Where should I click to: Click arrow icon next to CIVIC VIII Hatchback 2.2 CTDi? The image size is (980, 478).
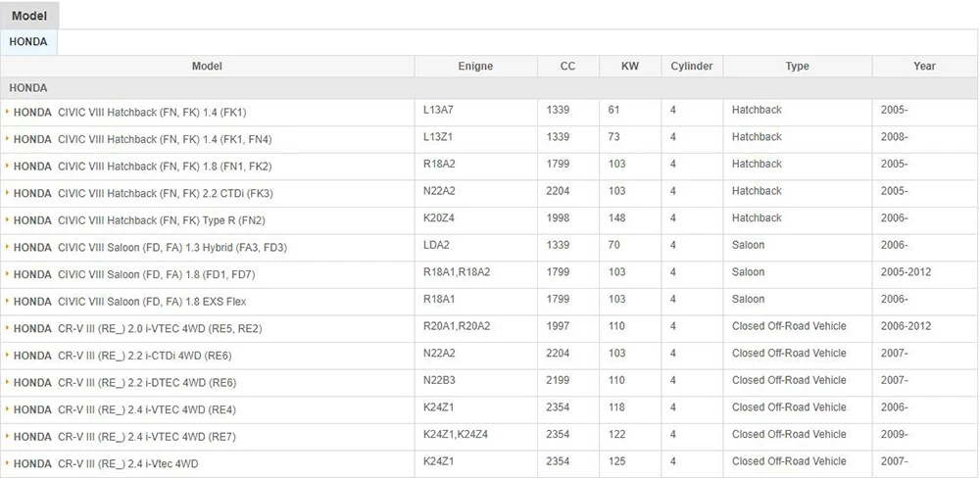pos(8,193)
